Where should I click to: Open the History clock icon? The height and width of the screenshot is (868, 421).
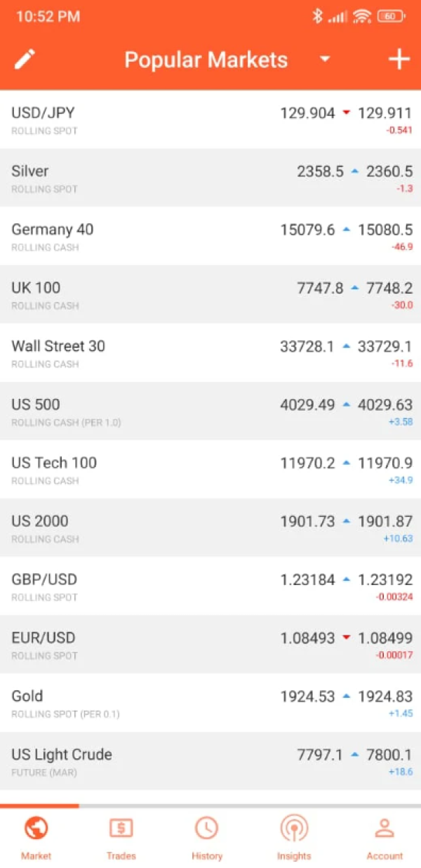pos(206,829)
